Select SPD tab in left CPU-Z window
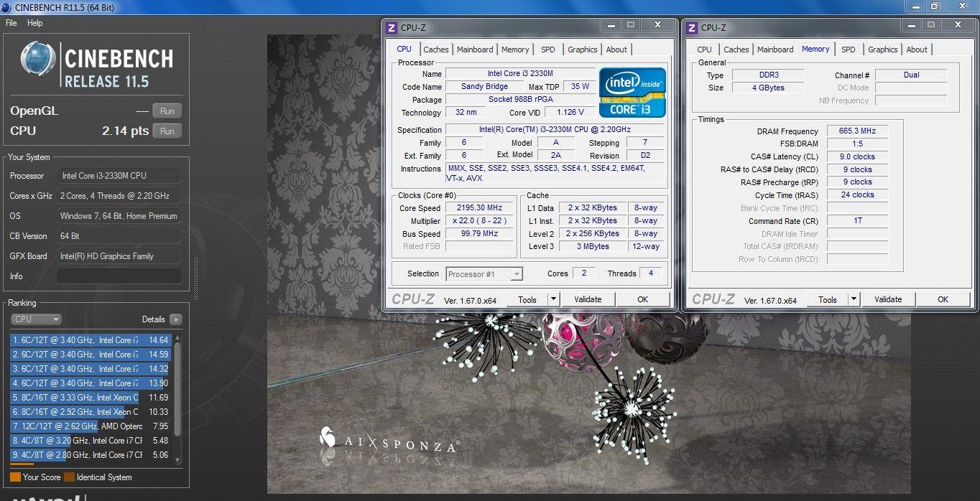Viewport: 980px width, 501px height. click(x=548, y=50)
